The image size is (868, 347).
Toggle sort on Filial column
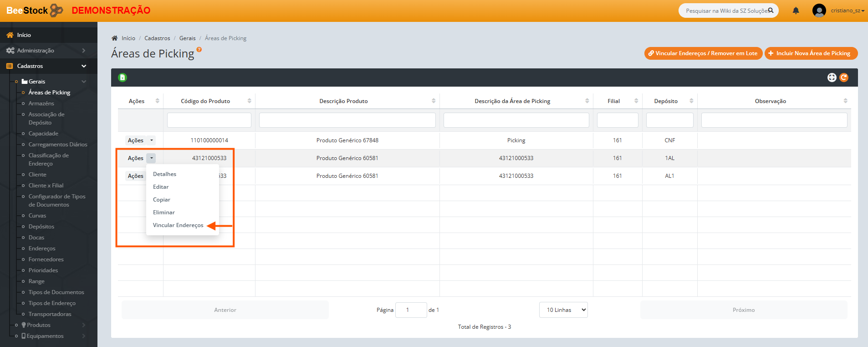(x=636, y=101)
